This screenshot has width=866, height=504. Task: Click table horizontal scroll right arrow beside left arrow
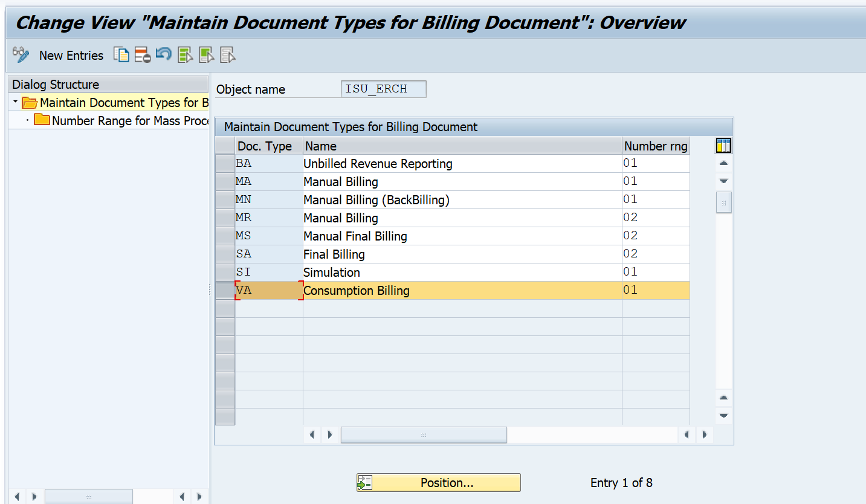pyautogui.click(x=330, y=435)
